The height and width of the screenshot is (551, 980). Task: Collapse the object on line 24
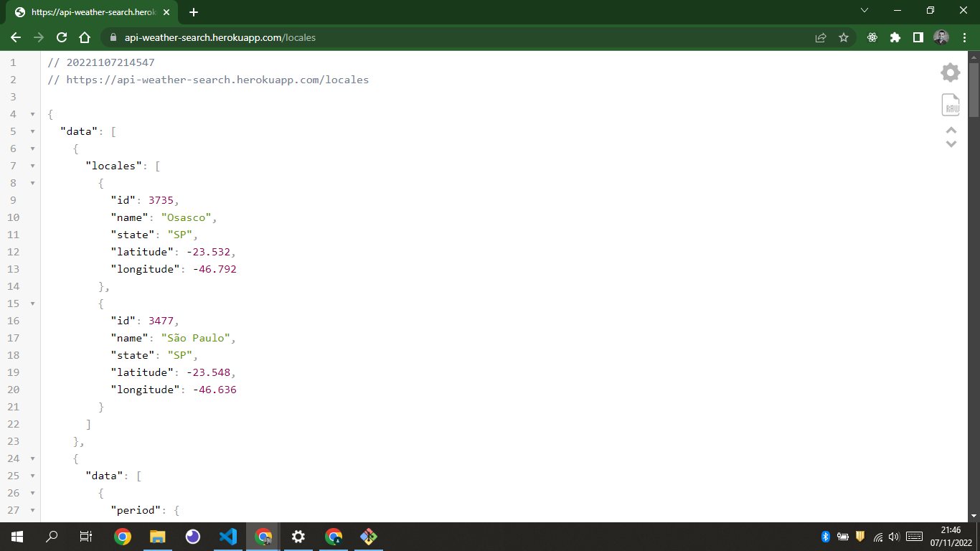[32, 458]
